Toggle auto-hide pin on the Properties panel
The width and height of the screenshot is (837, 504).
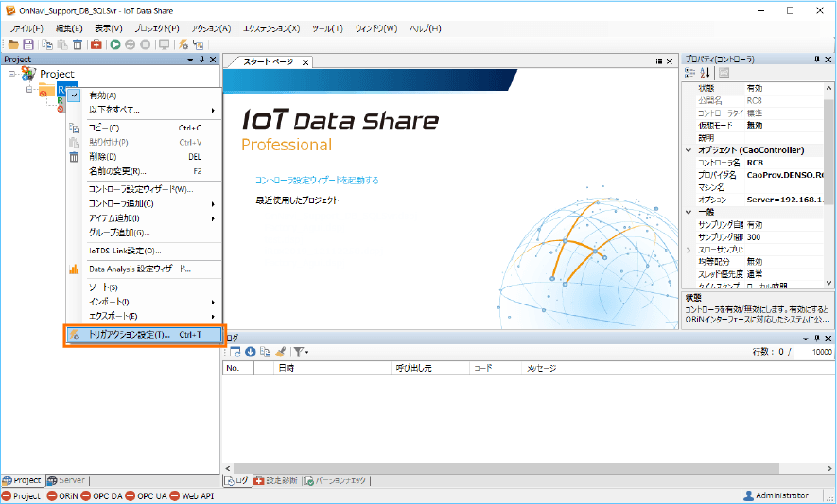(x=816, y=60)
